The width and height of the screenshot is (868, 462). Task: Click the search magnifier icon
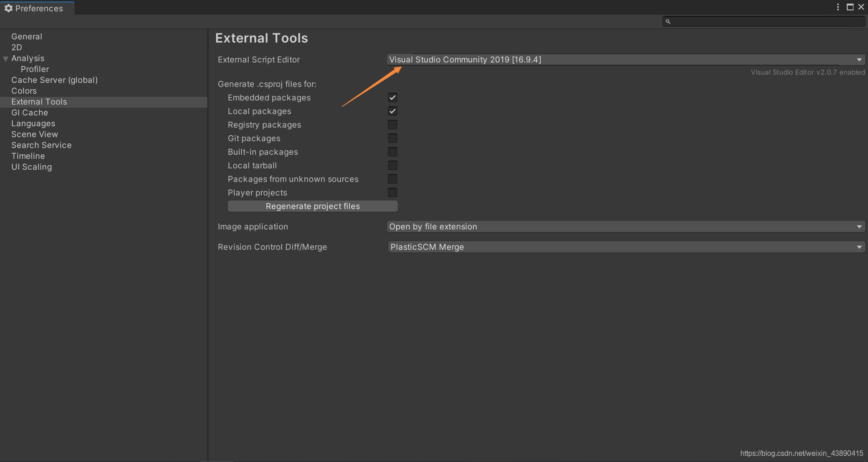[x=668, y=21]
